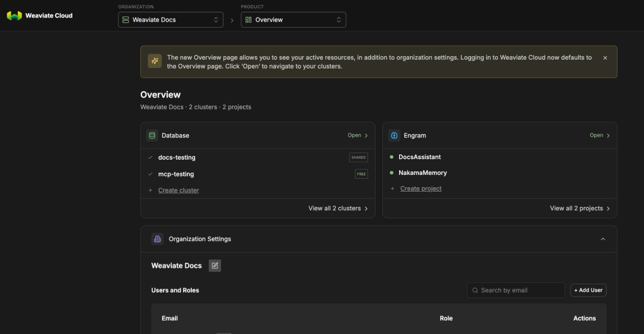This screenshot has width=644, height=334.
Task: Click the Organization Settings building icon
Action: tap(157, 239)
